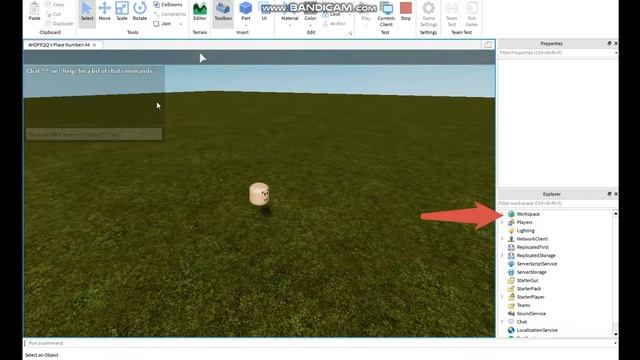Viewport: 640px width, 360px height.
Task: Toggle Collisions option
Action: tap(168, 4)
